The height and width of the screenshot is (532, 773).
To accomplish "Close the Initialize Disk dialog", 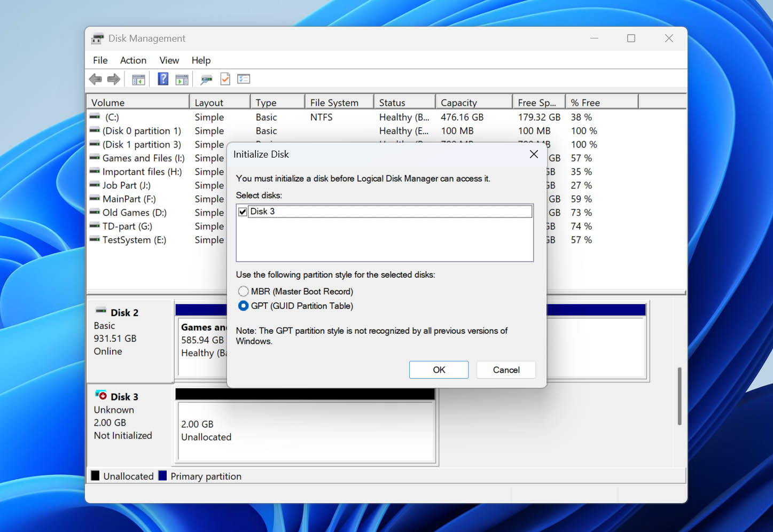I will pyautogui.click(x=534, y=154).
